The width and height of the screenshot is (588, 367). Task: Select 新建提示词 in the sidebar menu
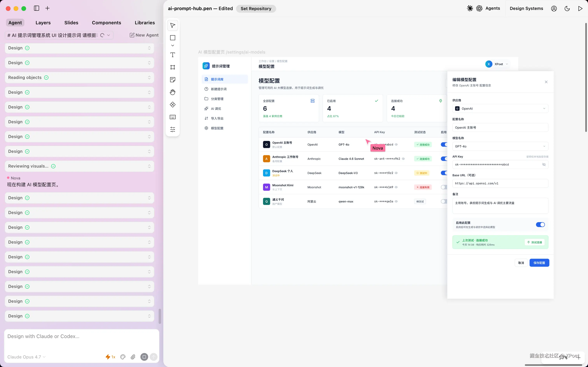pos(225,89)
